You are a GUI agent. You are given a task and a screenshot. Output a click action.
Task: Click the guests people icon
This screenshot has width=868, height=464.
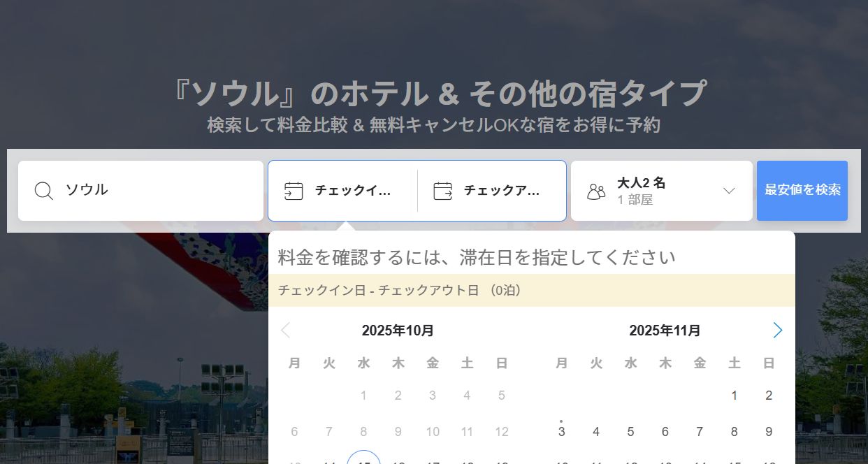(596, 191)
